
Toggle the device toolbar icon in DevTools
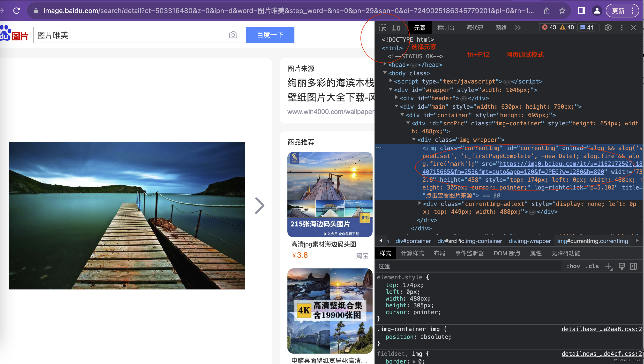tap(396, 28)
